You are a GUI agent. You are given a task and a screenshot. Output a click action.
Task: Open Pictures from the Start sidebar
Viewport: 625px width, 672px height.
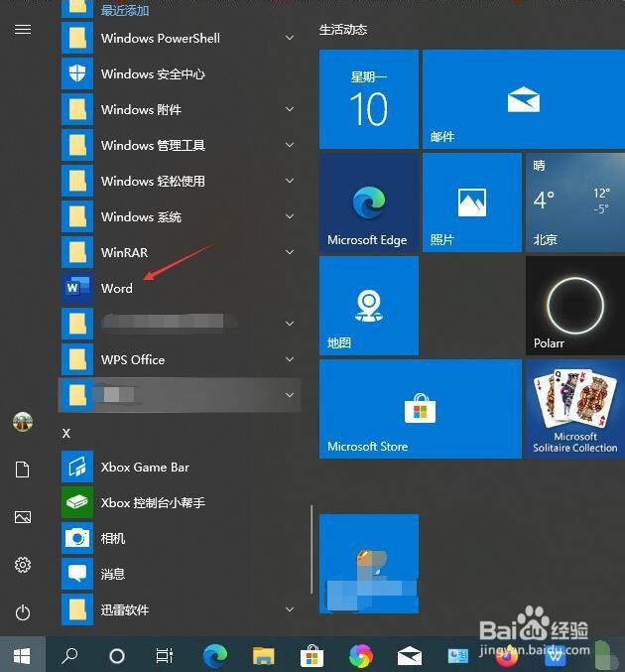coord(23,517)
